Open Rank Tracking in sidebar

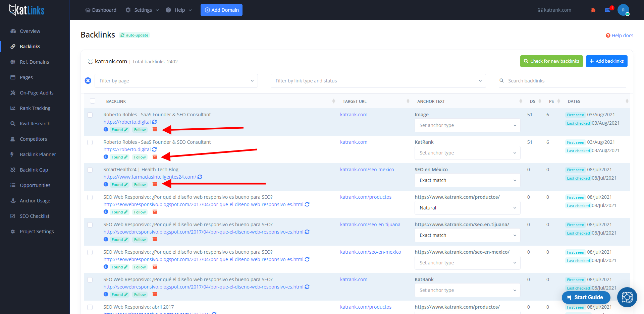click(x=35, y=108)
